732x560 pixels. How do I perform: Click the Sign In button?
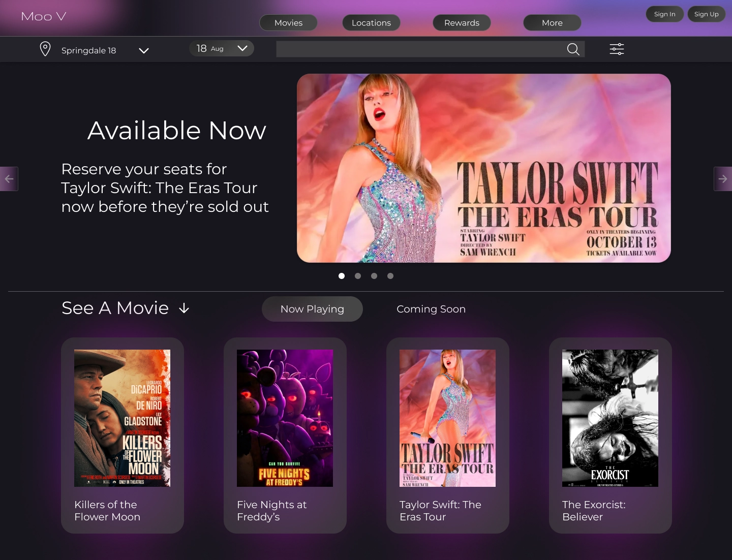(665, 14)
